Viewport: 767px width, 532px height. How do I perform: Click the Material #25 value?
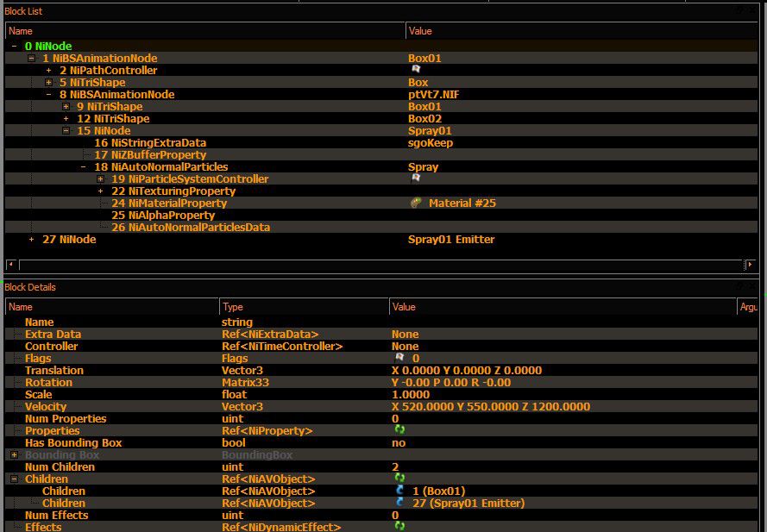click(462, 203)
